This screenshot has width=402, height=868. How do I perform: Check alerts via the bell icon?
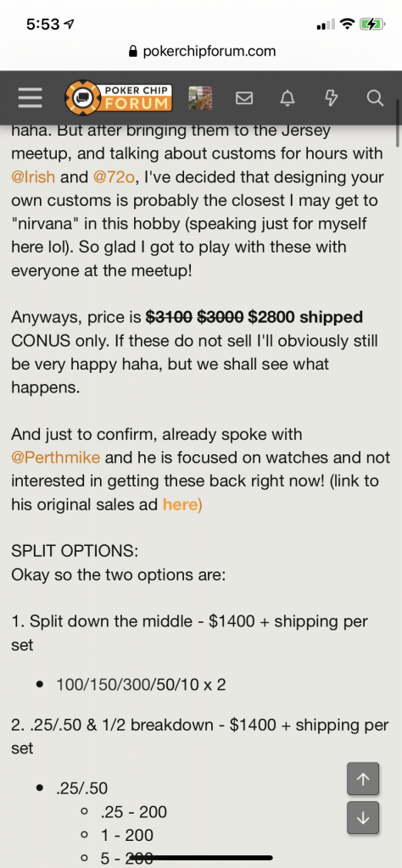[x=287, y=98]
